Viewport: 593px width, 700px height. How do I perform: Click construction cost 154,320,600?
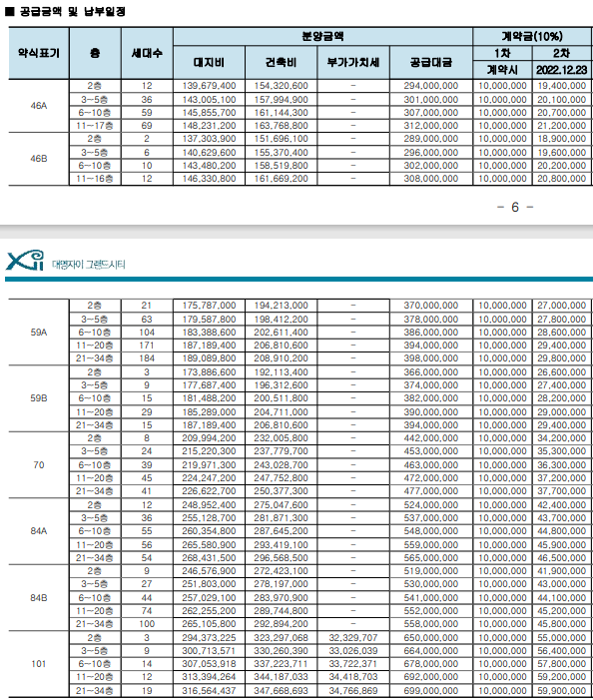(x=282, y=86)
